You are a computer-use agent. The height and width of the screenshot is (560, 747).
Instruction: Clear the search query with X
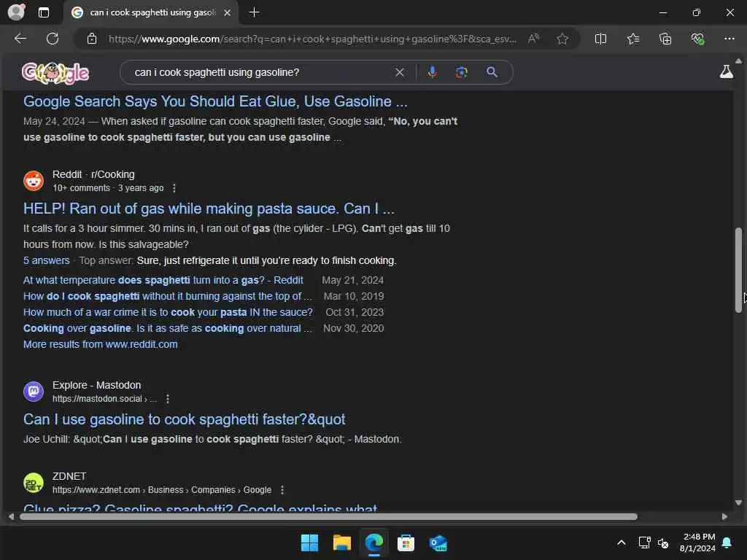400,72
